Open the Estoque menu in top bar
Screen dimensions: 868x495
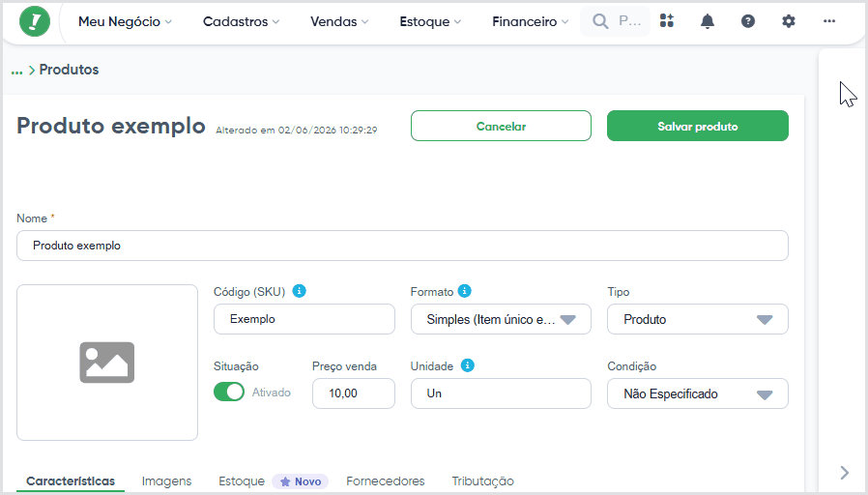tap(430, 21)
